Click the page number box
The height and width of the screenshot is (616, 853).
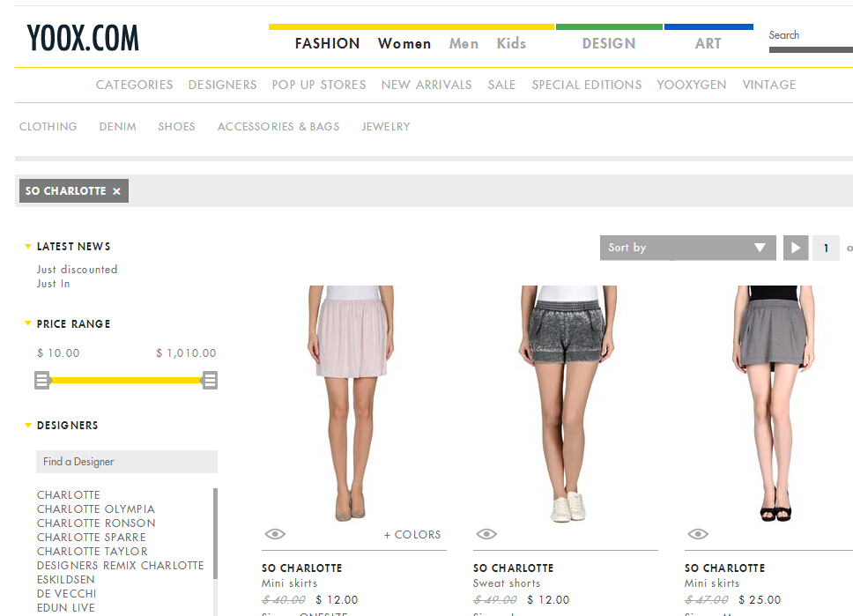[826, 248]
